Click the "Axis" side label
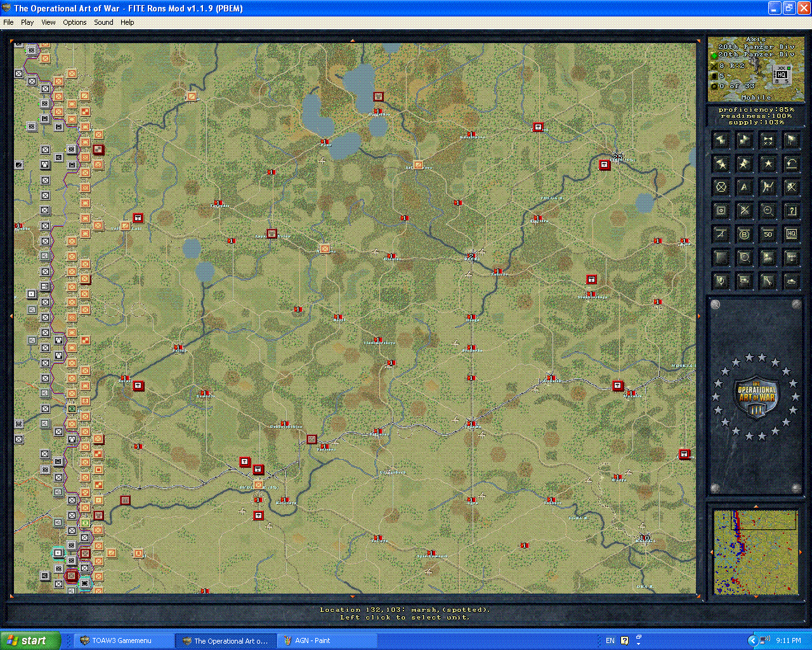The height and width of the screenshot is (650, 812). 756,39
